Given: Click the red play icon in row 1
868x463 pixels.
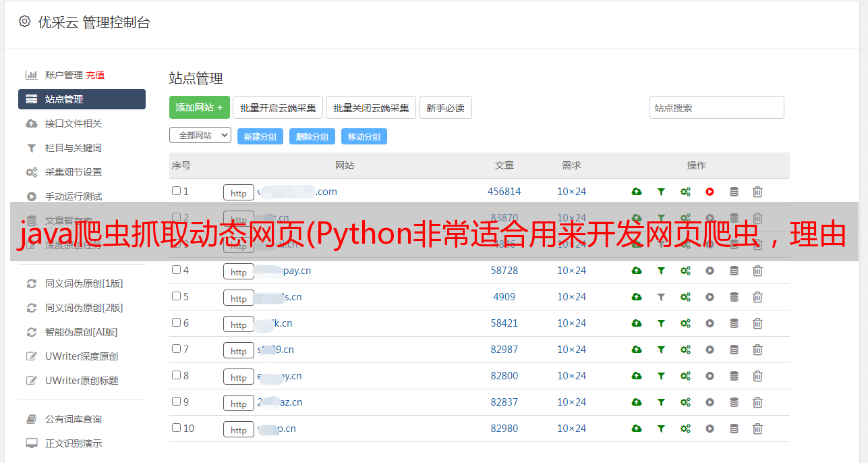Looking at the screenshot, I should click(710, 192).
